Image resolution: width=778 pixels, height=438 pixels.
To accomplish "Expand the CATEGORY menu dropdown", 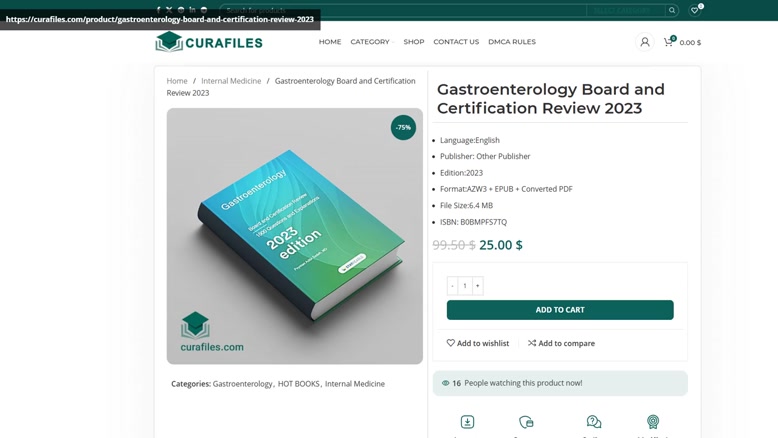I will [x=372, y=42].
